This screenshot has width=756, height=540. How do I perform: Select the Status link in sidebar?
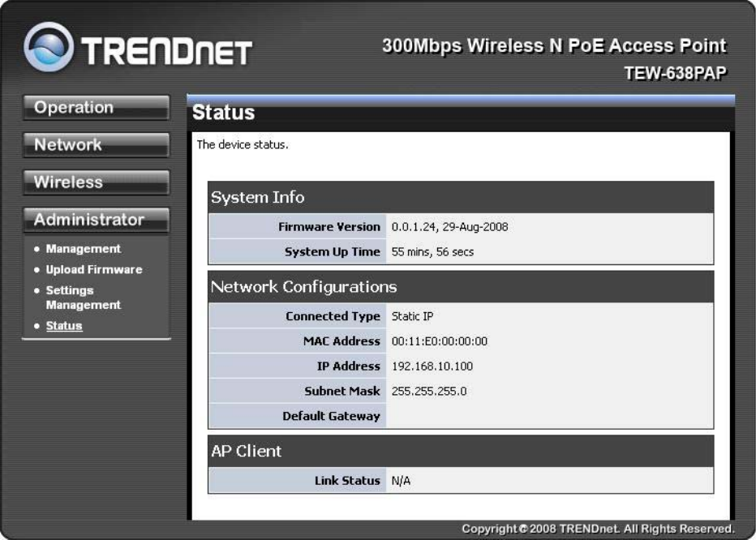click(63, 326)
